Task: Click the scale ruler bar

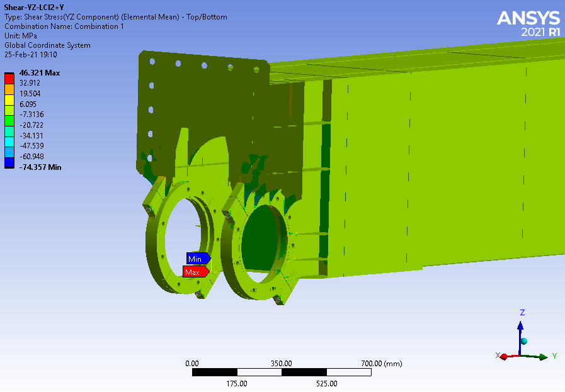Action: tap(282, 372)
